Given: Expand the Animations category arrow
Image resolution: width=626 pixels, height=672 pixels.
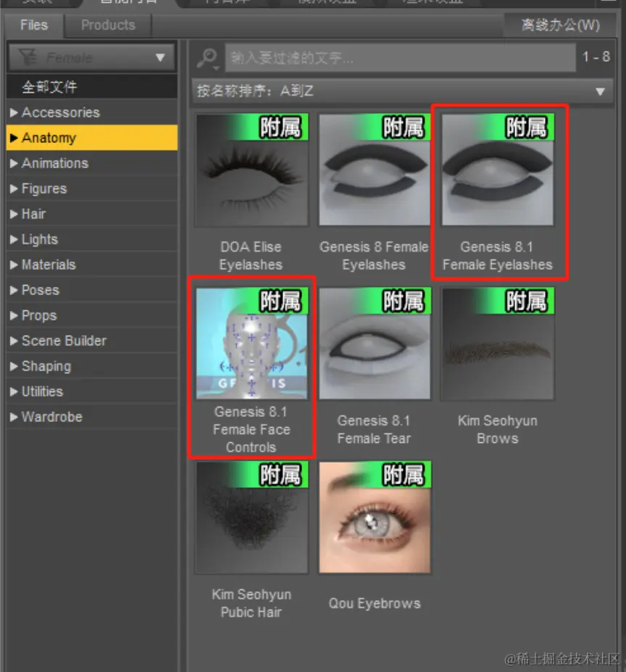Looking at the screenshot, I should coord(14,163).
